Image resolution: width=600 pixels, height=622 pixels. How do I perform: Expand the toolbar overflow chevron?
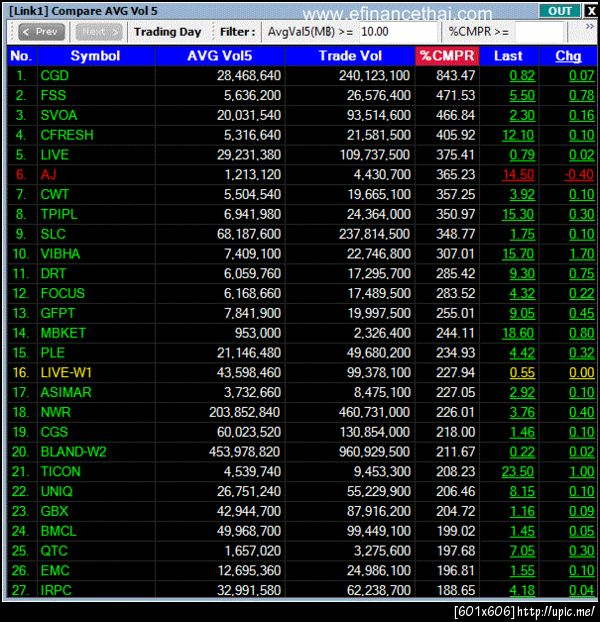click(590, 27)
